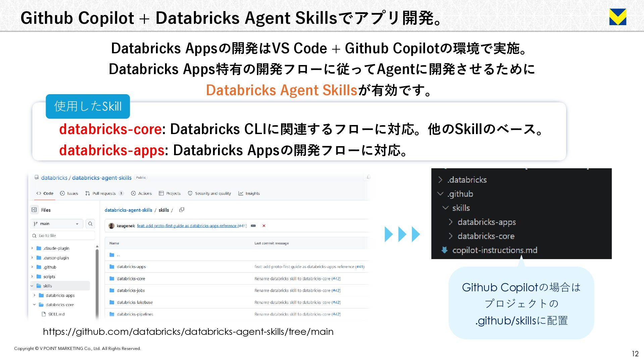This screenshot has width=644, height=362.
Task: Switch to the Issues tab
Action: (69, 193)
